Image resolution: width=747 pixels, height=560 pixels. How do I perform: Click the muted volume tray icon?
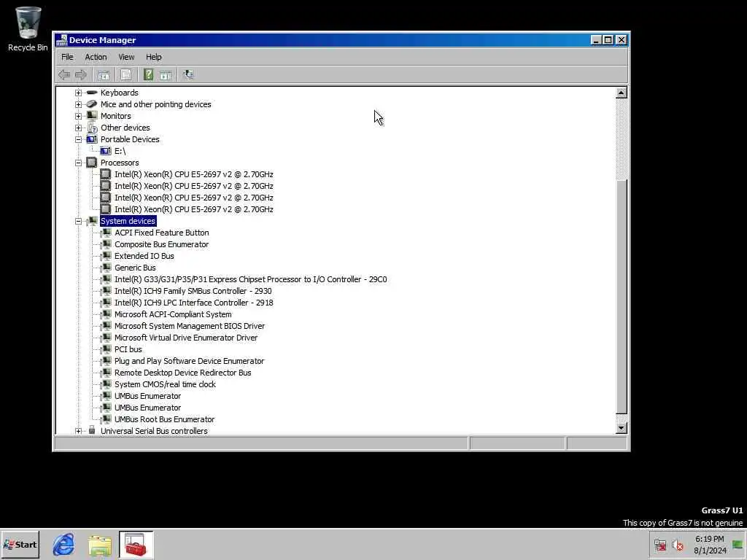pyautogui.click(x=677, y=545)
